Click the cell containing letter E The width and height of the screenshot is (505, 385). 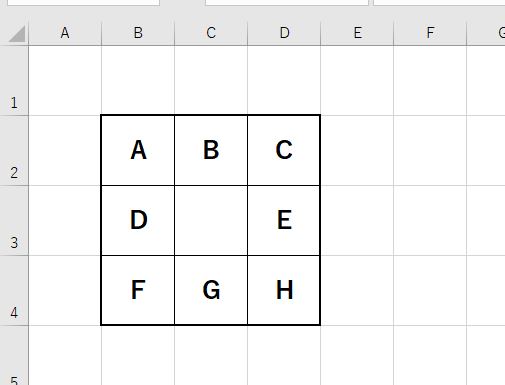[284, 220]
